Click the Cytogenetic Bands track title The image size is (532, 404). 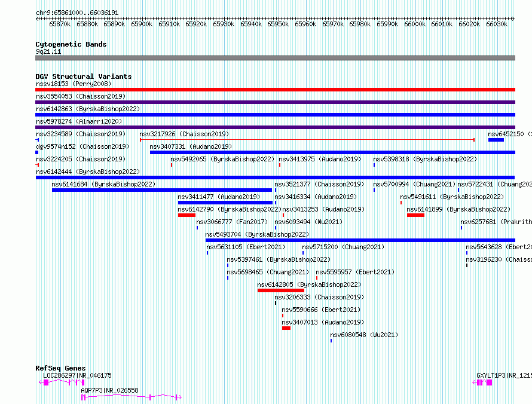click(x=71, y=44)
